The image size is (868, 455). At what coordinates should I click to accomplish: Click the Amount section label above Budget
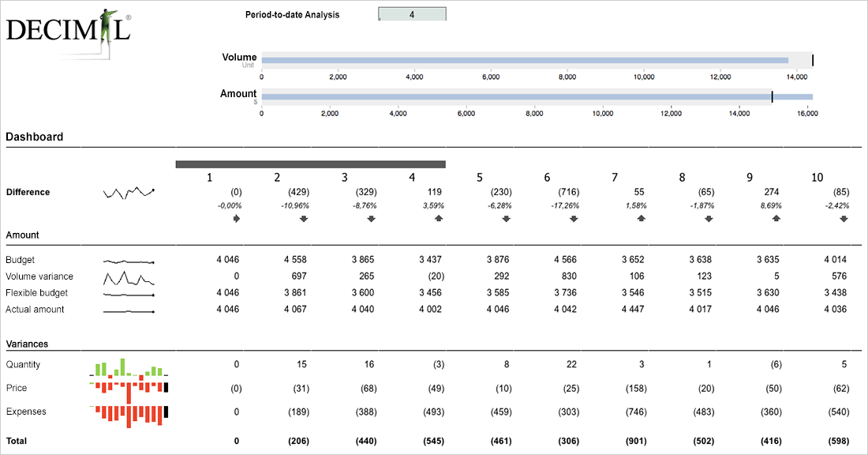point(22,235)
